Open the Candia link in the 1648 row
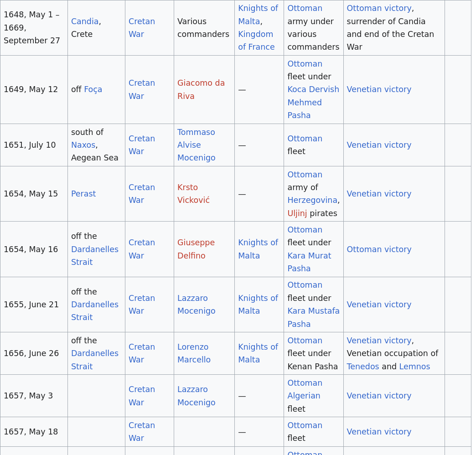Screen dimensions: 476x455 pyautogui.click(x=85, y=21)
